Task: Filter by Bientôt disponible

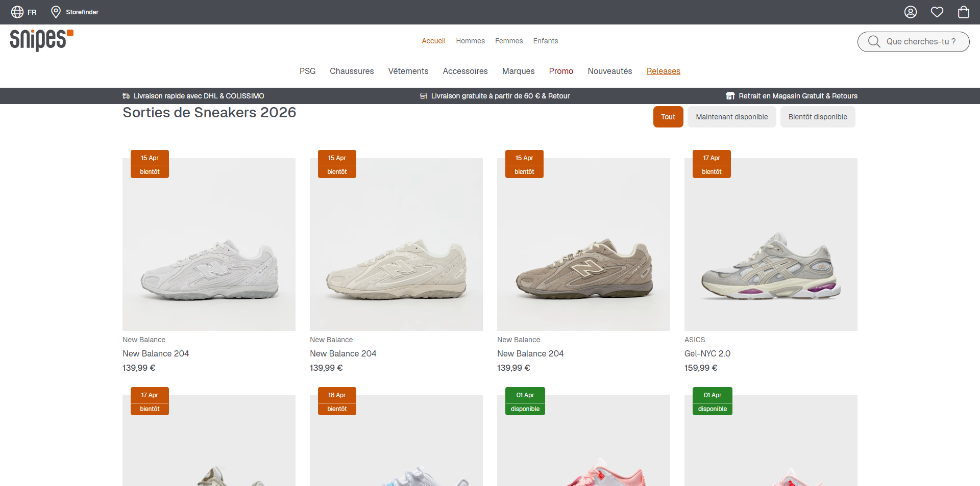Action: [x=818, y=117]
